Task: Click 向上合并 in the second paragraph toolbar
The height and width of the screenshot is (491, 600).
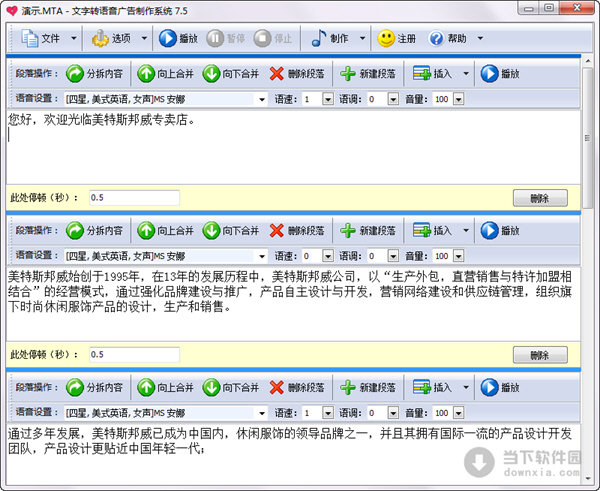Action: coord(165,231)
